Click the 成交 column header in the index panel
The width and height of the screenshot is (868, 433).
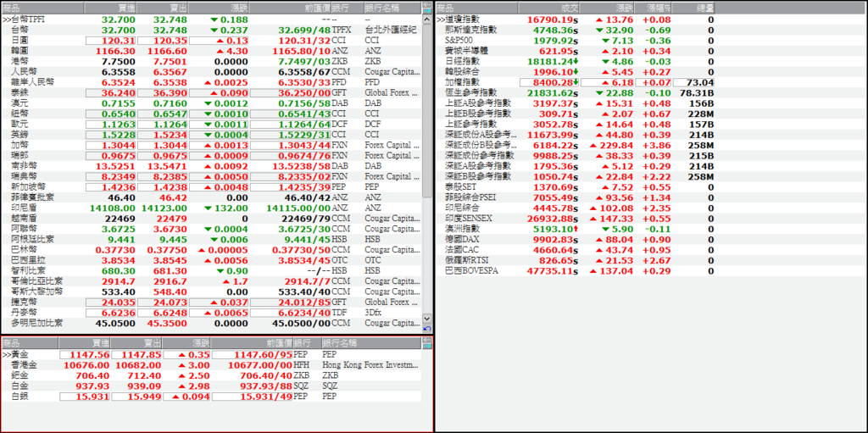click(x=550, y=8)
